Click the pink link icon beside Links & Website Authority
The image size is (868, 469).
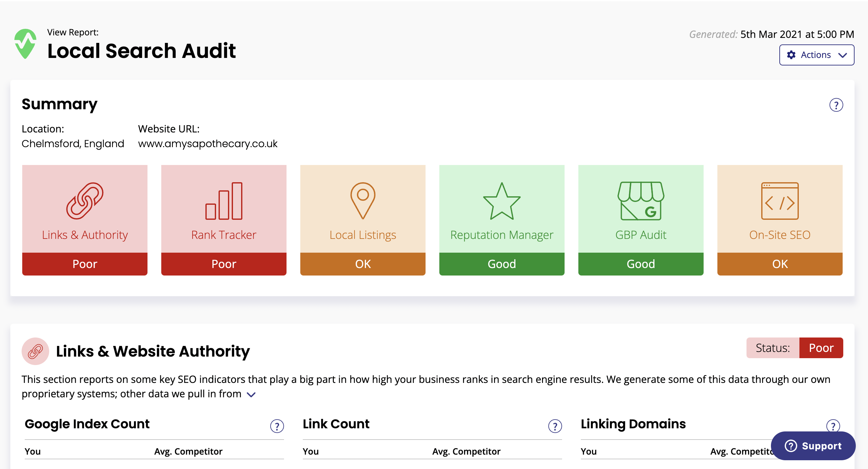tap(35, 351)
